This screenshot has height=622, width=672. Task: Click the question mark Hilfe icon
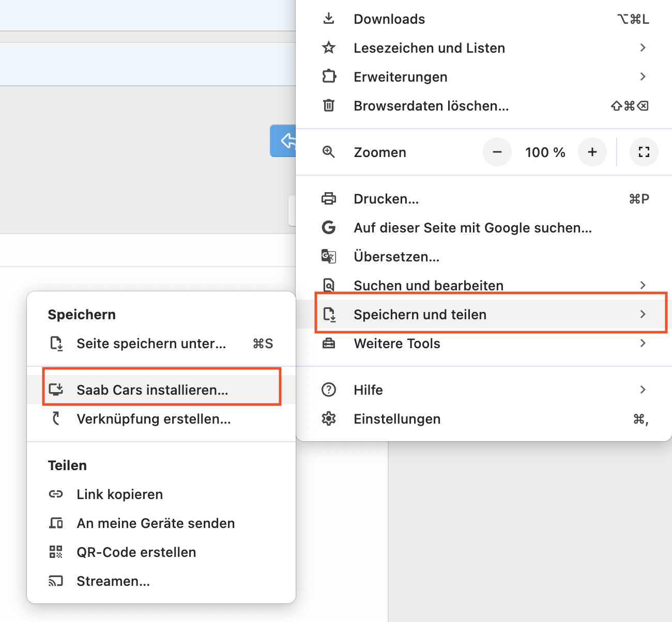[329, 390]
